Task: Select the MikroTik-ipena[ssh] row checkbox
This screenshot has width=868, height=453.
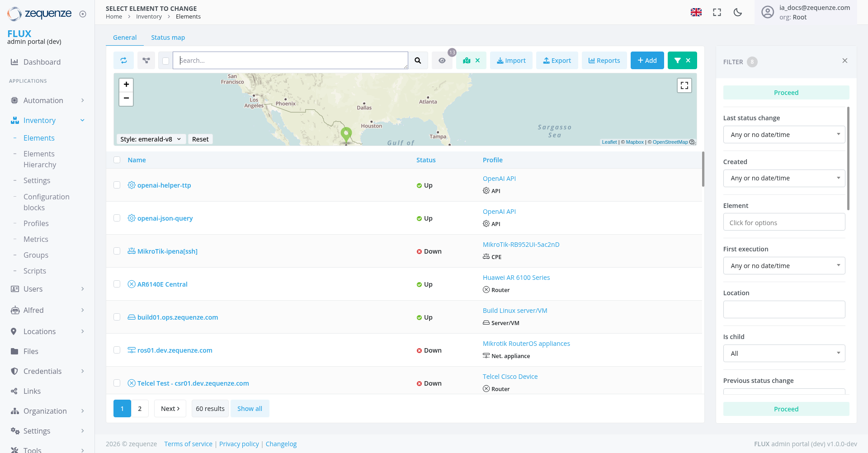Action: tap(117, 251)
